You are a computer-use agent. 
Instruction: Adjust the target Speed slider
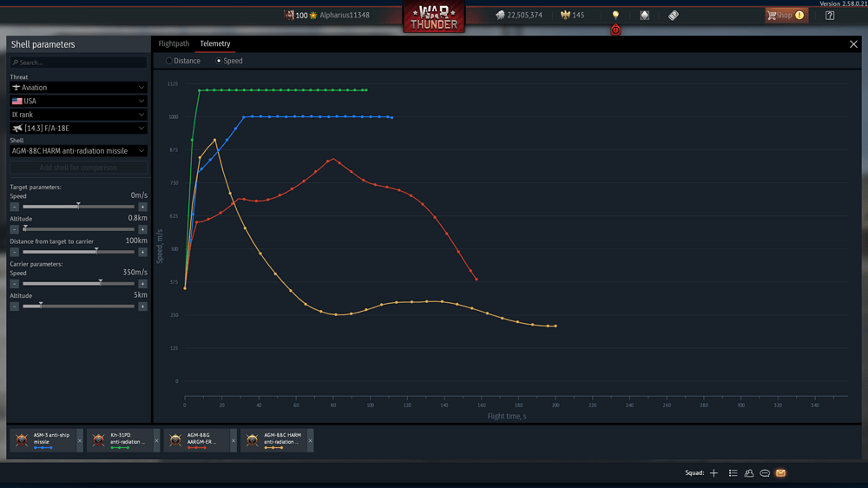(78, 207)
